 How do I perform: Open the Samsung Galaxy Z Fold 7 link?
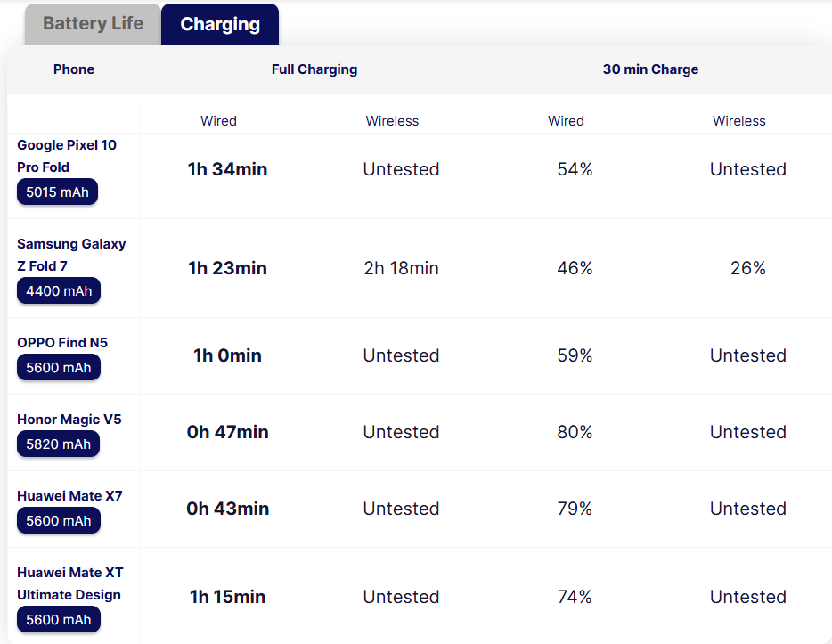71,255
